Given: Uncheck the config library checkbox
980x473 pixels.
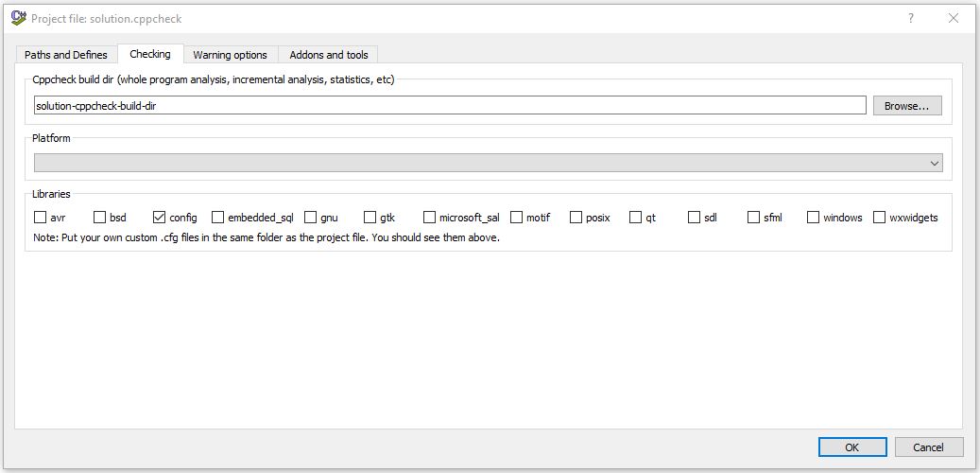Looking at the screenshot, I should 159,217.
